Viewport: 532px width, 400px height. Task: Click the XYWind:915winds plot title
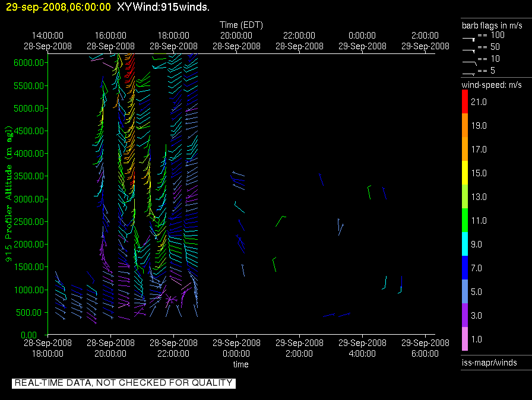click(163, 7)
